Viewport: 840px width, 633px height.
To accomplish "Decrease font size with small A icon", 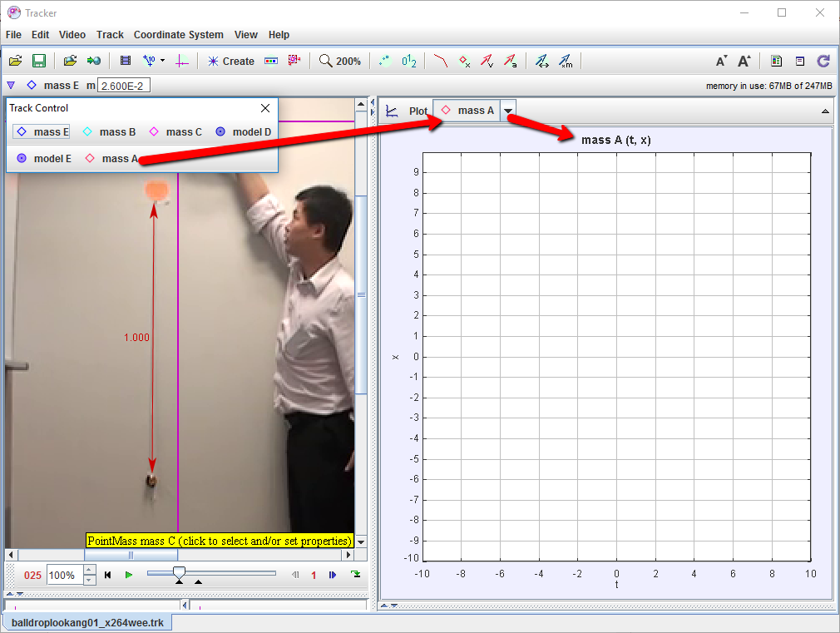I will [x=722, y=61].
